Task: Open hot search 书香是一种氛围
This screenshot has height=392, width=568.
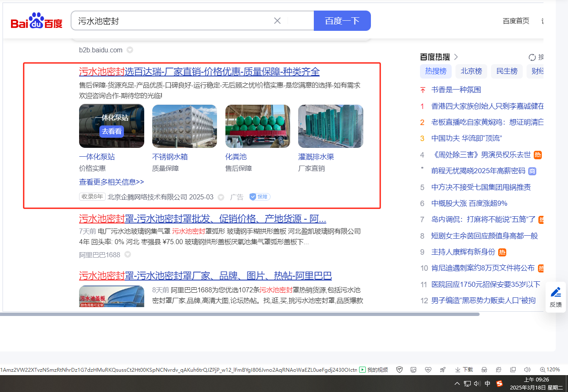Action: pyautogui.click(x=456, y=90)
